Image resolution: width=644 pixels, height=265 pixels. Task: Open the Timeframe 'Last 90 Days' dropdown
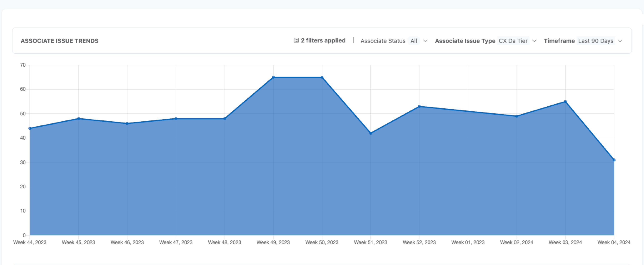[595, 41]
